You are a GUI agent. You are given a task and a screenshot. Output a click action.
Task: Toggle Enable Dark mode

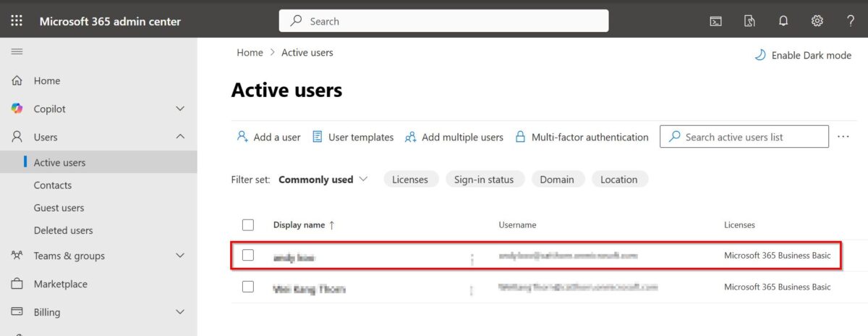(803, 55)
